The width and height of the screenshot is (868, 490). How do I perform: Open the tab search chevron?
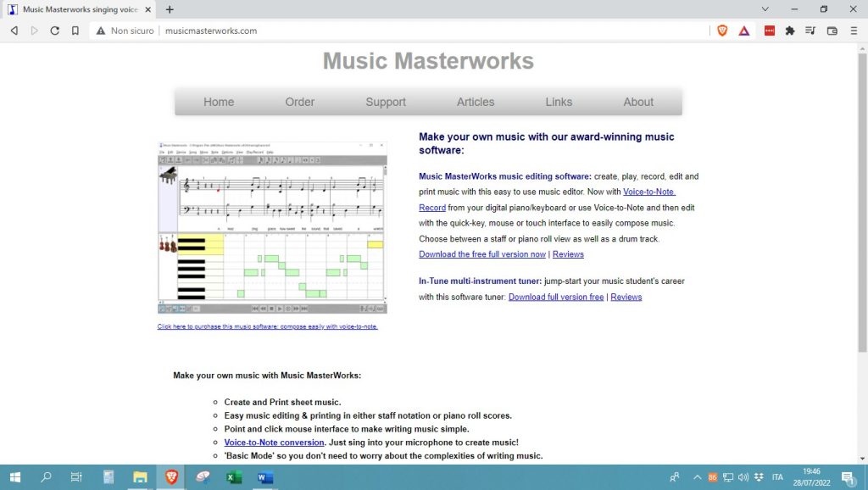pyautogui.click(x=765, y=8)
